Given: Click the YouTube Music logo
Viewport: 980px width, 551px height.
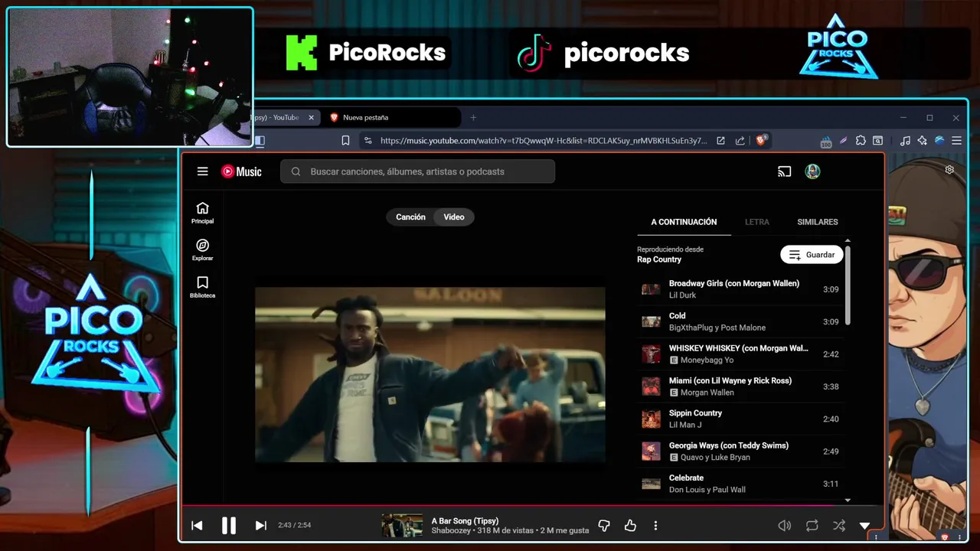Looking at the screenshot, I should (241, 171).
